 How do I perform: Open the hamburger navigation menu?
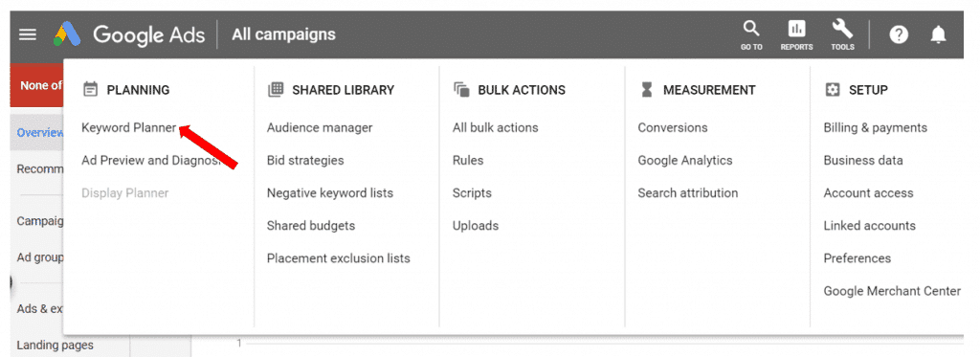(28, 34)
